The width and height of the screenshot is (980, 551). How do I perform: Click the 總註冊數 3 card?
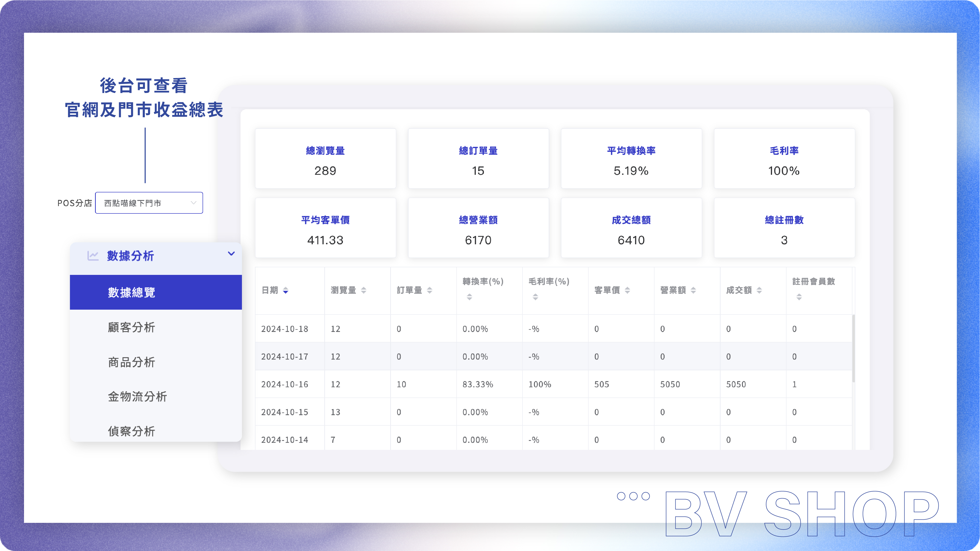784,228
